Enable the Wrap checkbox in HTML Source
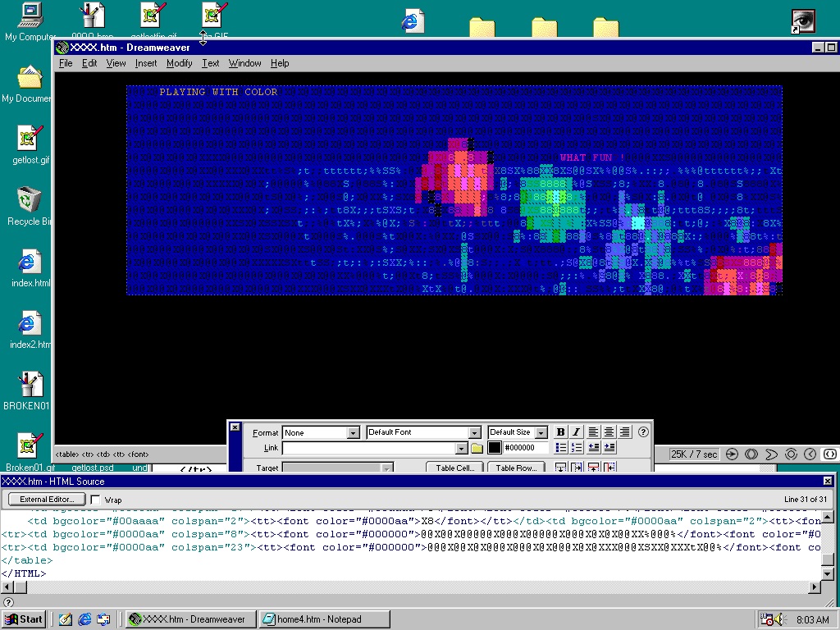Screen dimensions: 840x630 [95, 500]
